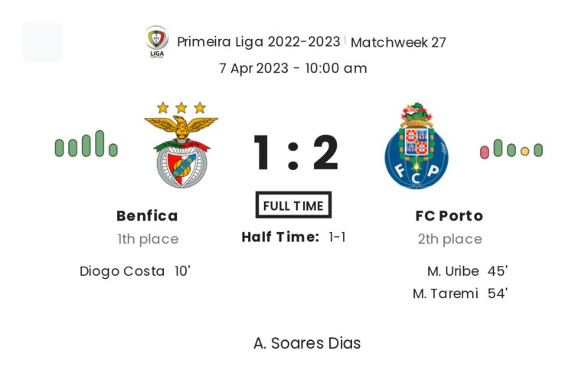Click the FULL TIME status badge

click(293, 205)
